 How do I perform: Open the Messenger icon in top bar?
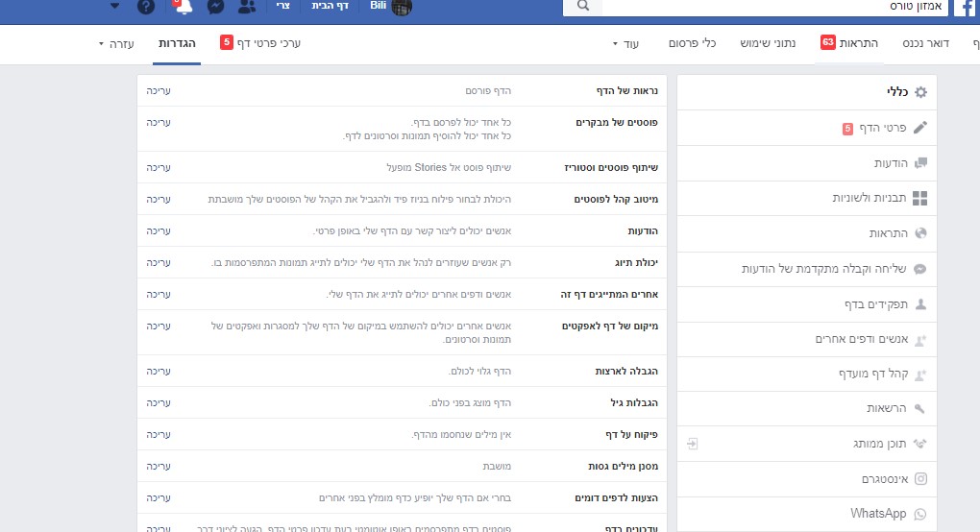(x=215, y=7)
